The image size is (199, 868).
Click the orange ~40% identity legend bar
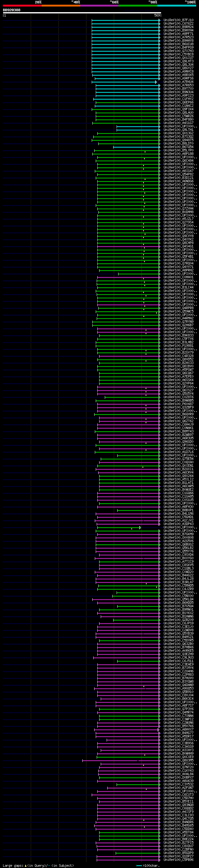61,6
